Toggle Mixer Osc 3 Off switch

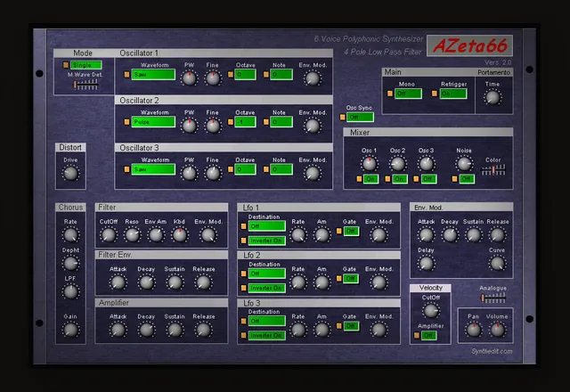[x=428, y=179]
